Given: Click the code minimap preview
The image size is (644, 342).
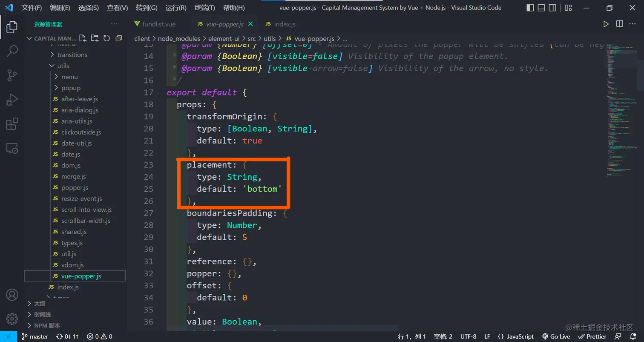Looking at the screenshot, I should (622, 111).
